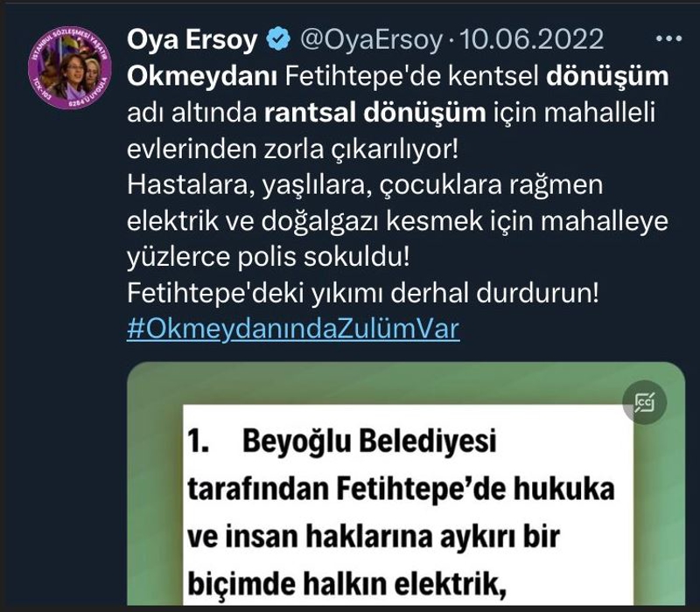Toggle the crossed-out CC captions icon
This screenshot has height=612, width=700.
(x=645, y=402)
